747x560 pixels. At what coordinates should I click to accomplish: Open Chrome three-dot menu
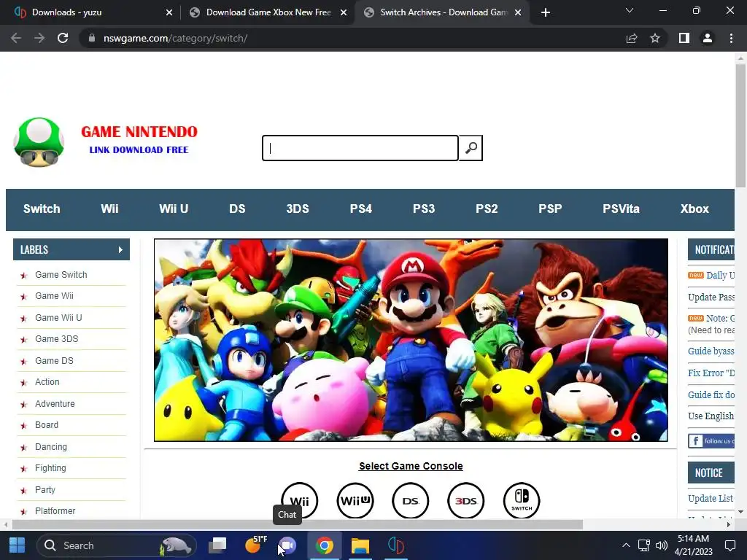click(x=731, y=38)
